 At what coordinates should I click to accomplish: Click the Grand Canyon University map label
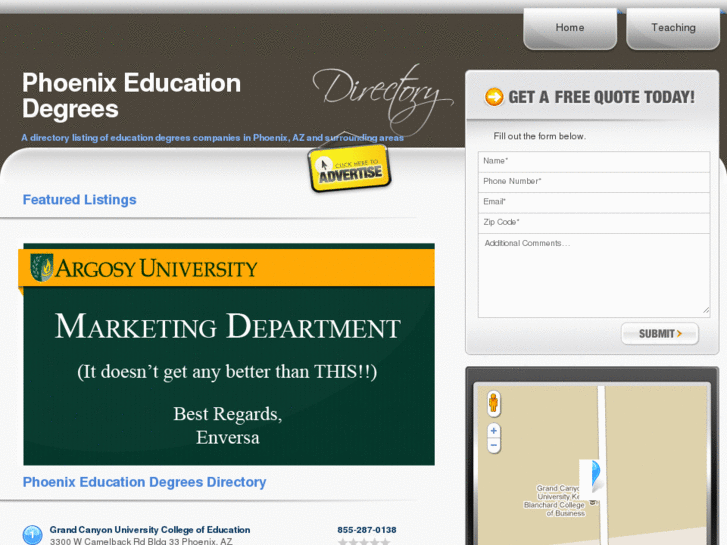click(x=556, y=500)
